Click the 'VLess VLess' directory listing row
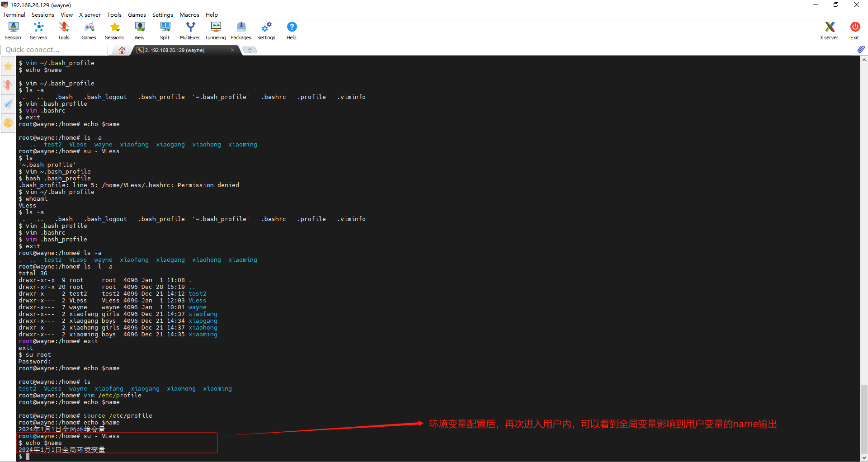 [113, 301]
